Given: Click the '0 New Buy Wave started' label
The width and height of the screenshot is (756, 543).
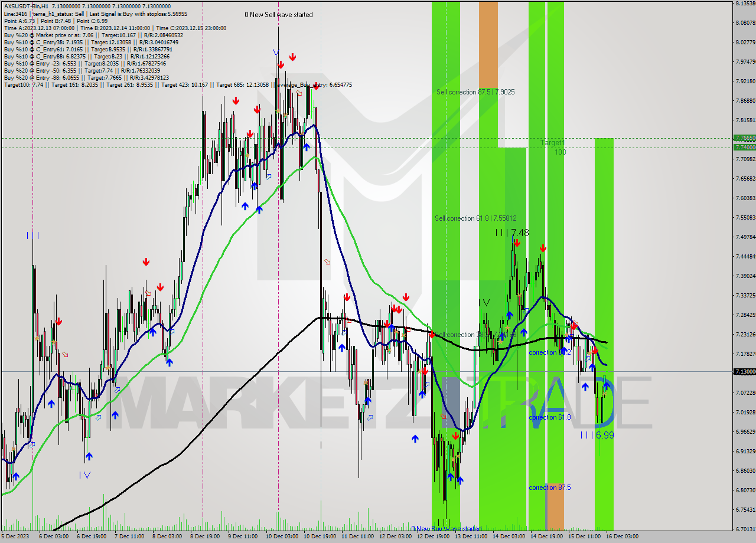Looking at the screenshot, I should click(x=447, y=529).
